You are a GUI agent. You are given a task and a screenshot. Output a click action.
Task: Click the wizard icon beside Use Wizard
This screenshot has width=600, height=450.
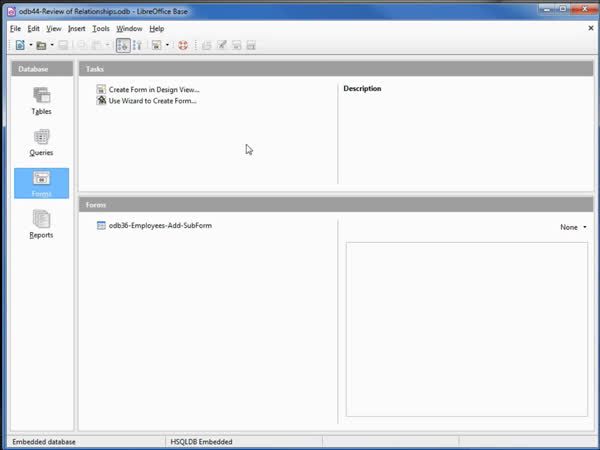coord(101,101)
